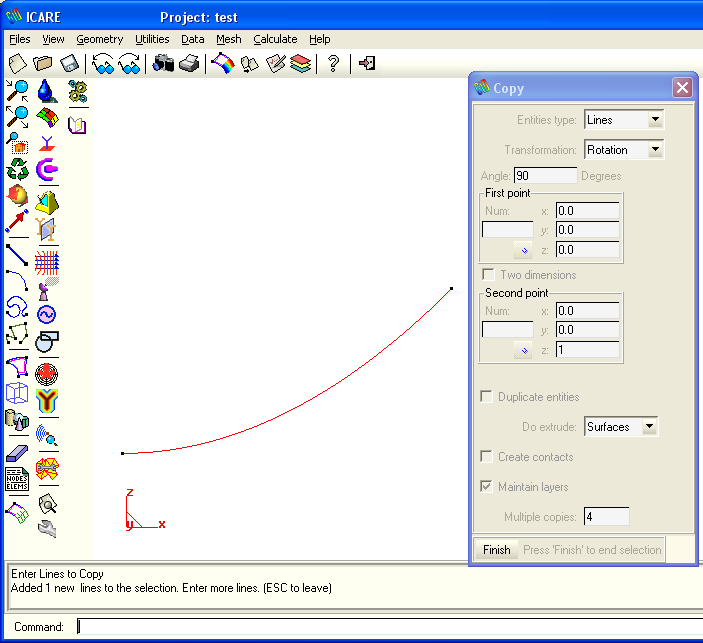Open the Entities type dropdown

[624, 120]
